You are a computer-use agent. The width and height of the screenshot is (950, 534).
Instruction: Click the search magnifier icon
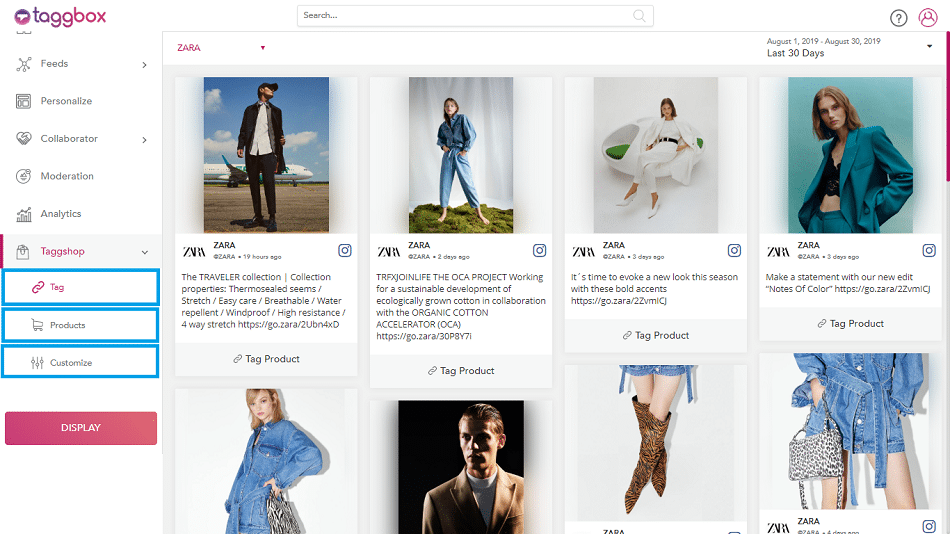(x=640, y=16)
